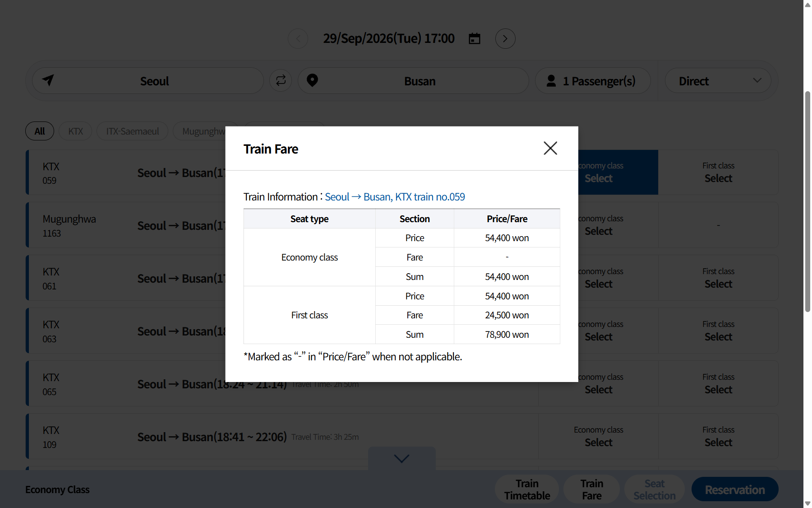The width and height of the screenshot is (812, 508).
Task: Click the scrollbar down arrow
Action: pyautogui.click(x=807, y=503)
